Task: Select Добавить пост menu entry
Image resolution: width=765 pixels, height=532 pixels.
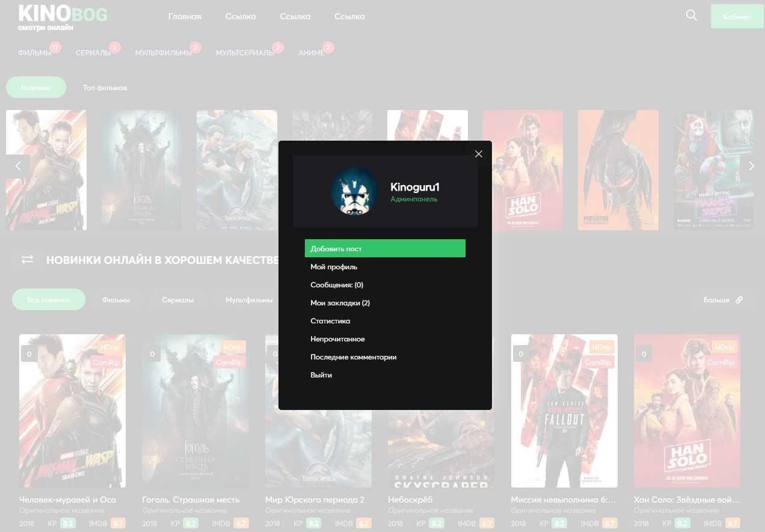Action: tap(385, 248)
